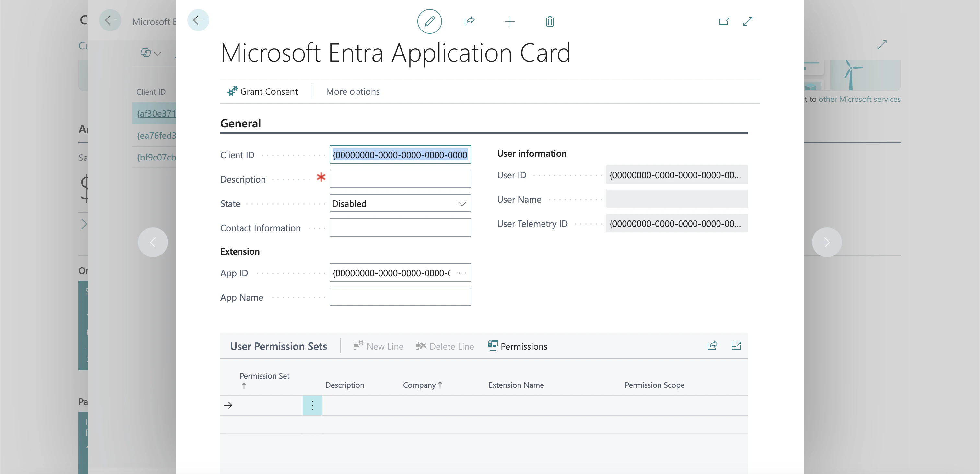980x474 pixels.
Task: Open the af30e371 client ID link
Action: 156,113
